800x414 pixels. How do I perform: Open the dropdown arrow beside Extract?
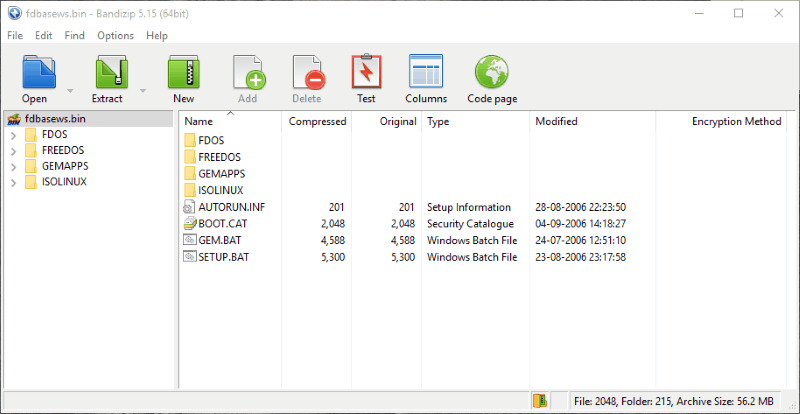point(143,91)
